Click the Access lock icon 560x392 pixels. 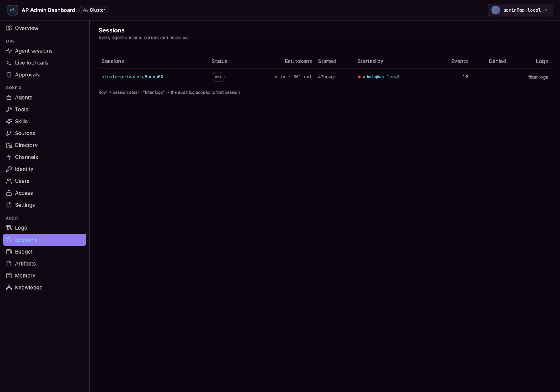9,193
